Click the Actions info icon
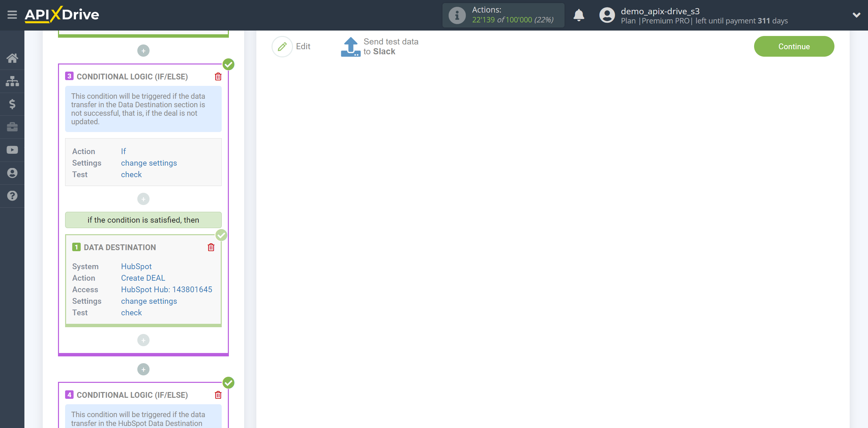This screenshot has height=428, width=868. (x=457, y=15)
